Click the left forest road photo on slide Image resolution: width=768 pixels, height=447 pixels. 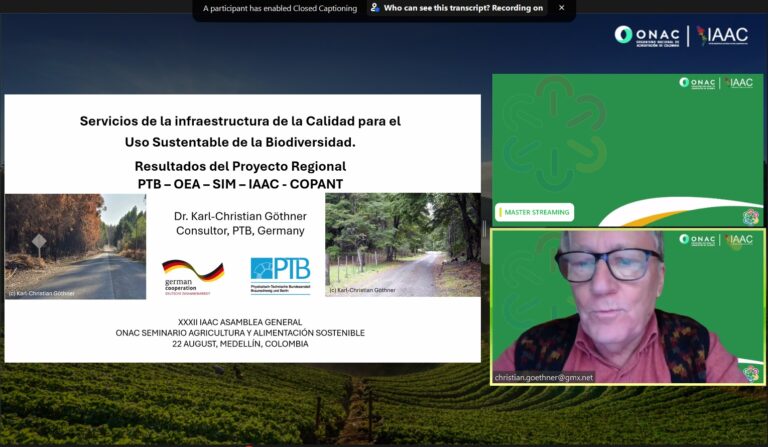tap(75, 246)
